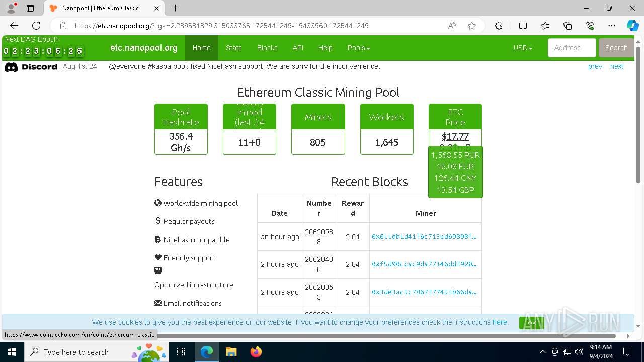Open volume control in system tray
Viewport: 644px width, 362px height.
point(579,352)
